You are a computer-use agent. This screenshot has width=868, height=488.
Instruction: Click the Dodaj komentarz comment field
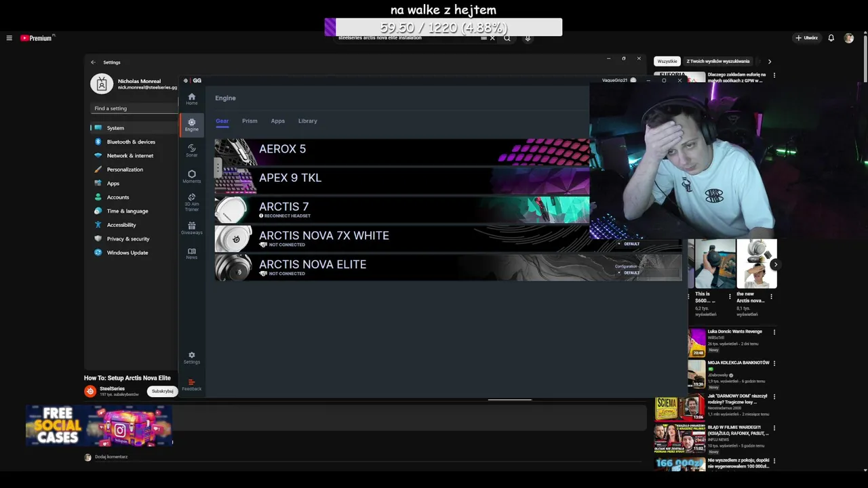coord(111,457)
